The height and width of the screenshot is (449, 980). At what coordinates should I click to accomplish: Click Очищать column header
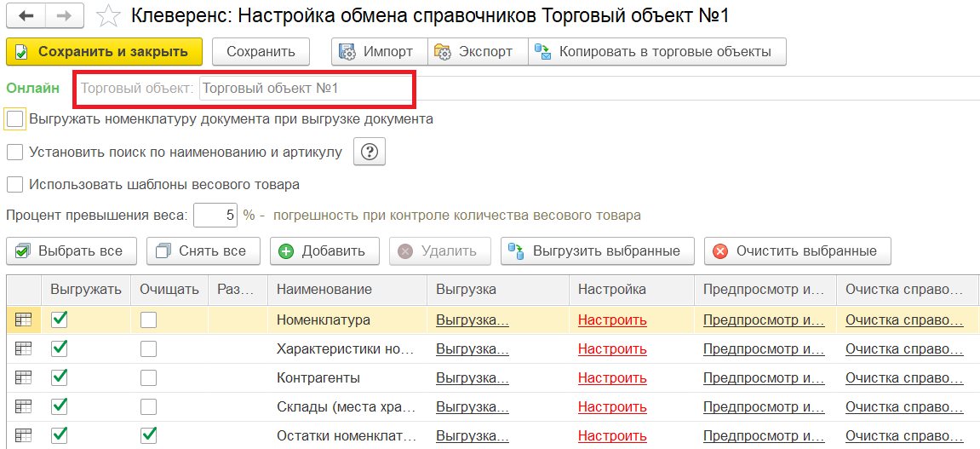pyautogui.click(x=170, y=289)
